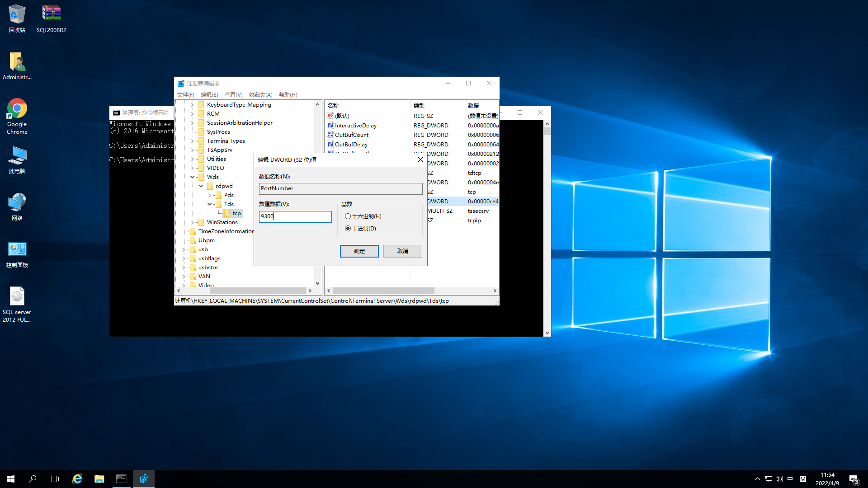This screenshot has width=868, height=488.
Task: Launch Internet Explorer from the taskbar
Action: click(77, 479)
